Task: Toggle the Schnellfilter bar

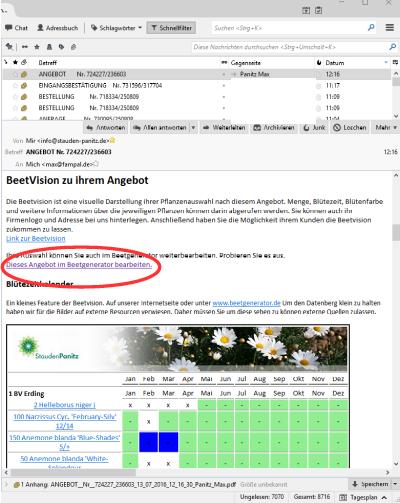Action: click(x=172, y=28)
